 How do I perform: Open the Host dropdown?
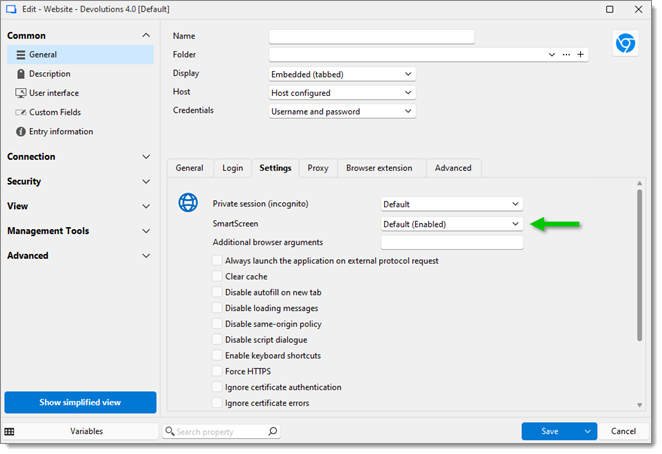point(342,93)
